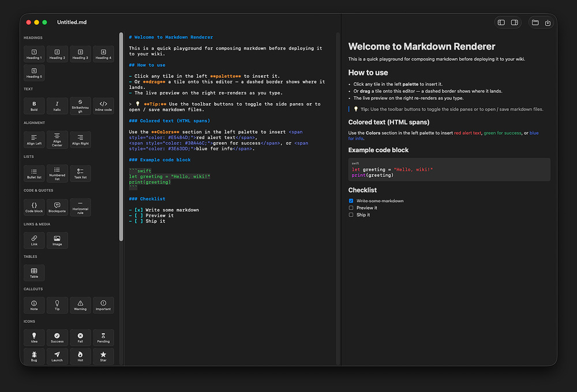Image resolution: width=577 pixels, height=392 pixels.
Task: Insert the Bug icon tile
Action: pos(34,356)
